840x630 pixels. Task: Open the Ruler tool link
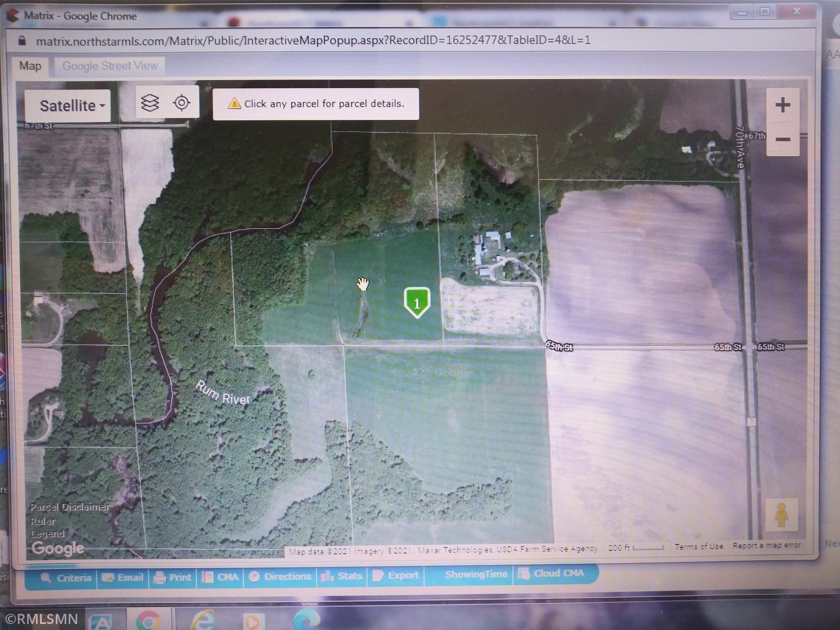click(43, 521)
